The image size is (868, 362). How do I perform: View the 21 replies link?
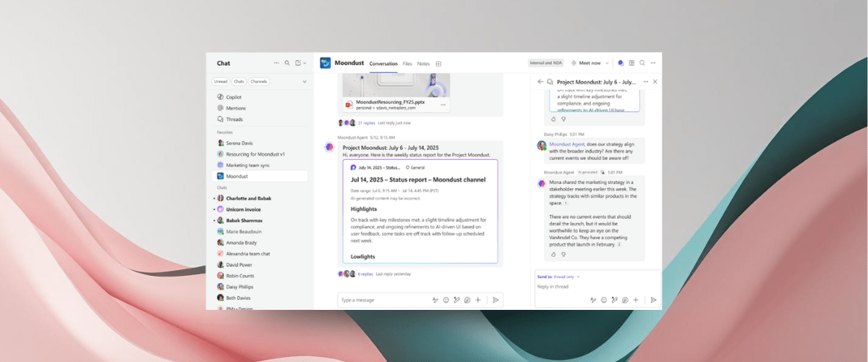coord(366,123)
